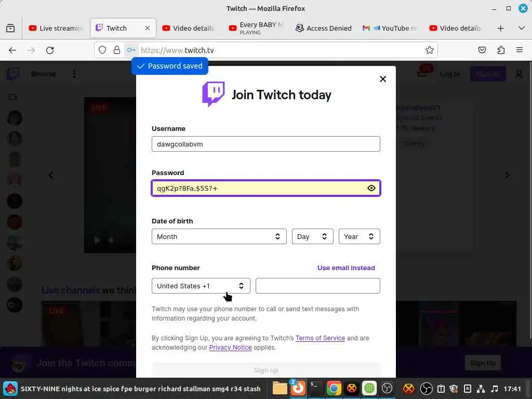Click the phone number input field
The width and height of the screenshot is (532, 399).
click(317, 286)
